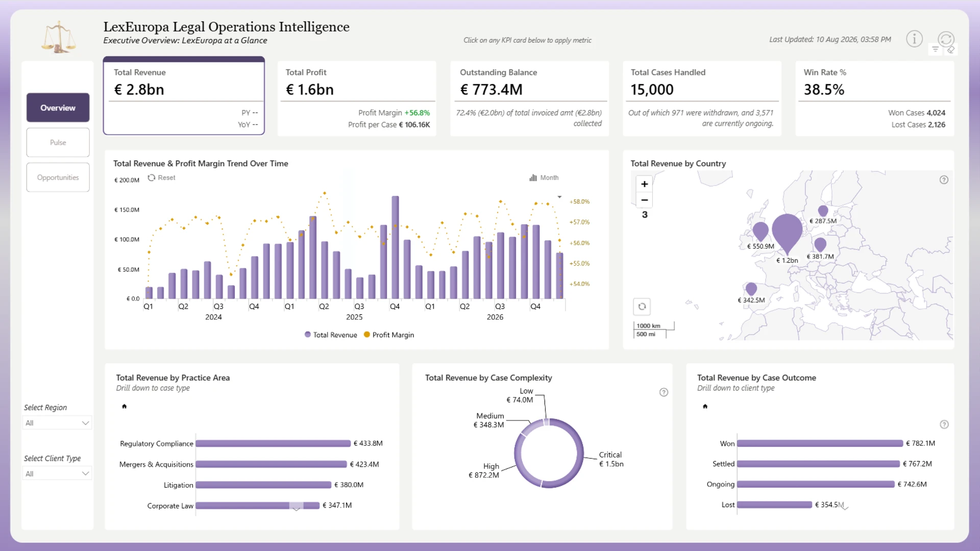Image resolution: width=980 pixels, height=551 pixels.
Task: Select the Win Rate % KPI card
Action: (x=874, y=99)
